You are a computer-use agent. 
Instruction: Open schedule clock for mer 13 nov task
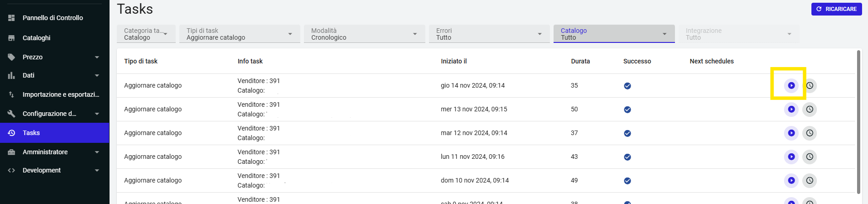tap(810, 109)
